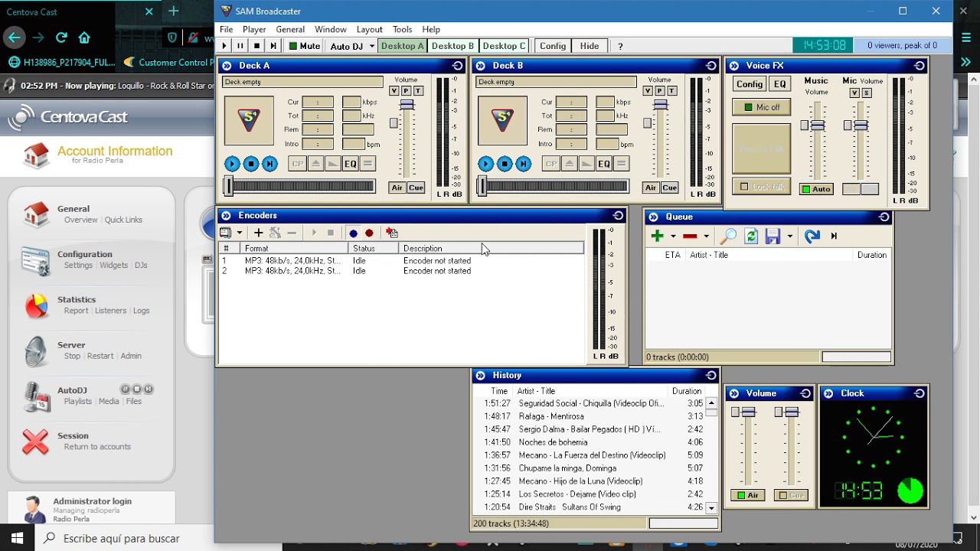
Task: Open the Player menu
Action: [x=254, y=29]
